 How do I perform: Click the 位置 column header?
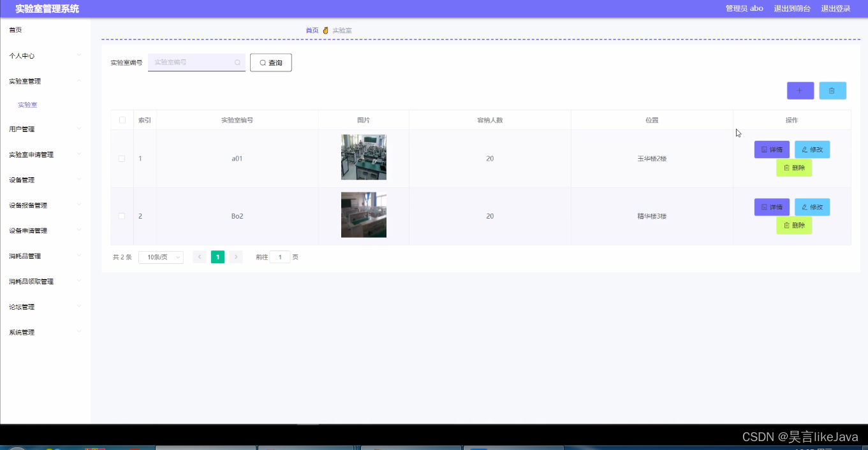(x=652, y=120)
